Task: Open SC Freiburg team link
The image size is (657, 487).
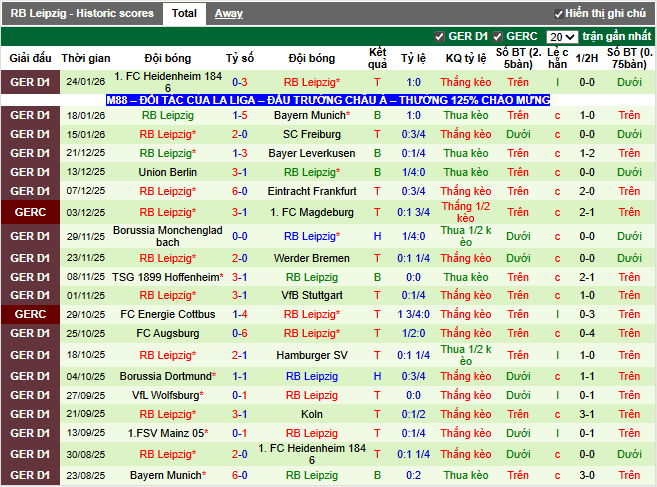Action: 312,135
